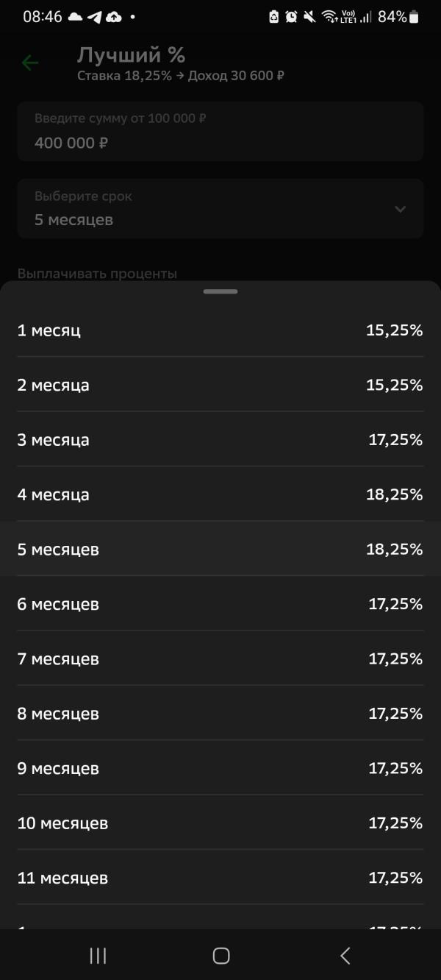The image size is (441, 980).
Task: Choose the 6 месяцев term
Action: click(x=220, y=604)
